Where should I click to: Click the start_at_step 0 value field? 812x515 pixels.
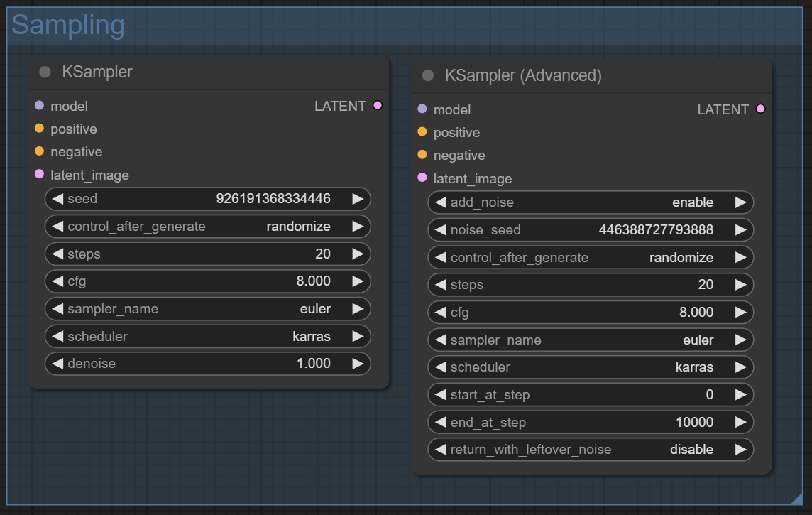click(591, 395)
